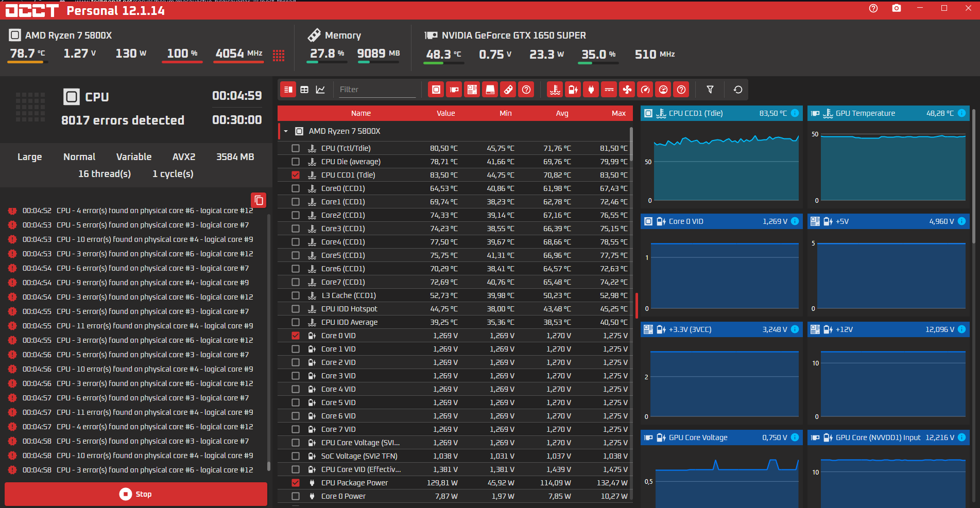Screen dimensions: 980x508
Task: Click the Core7 (CCD1) sensor row name
Action: click(x=343, y=282)
